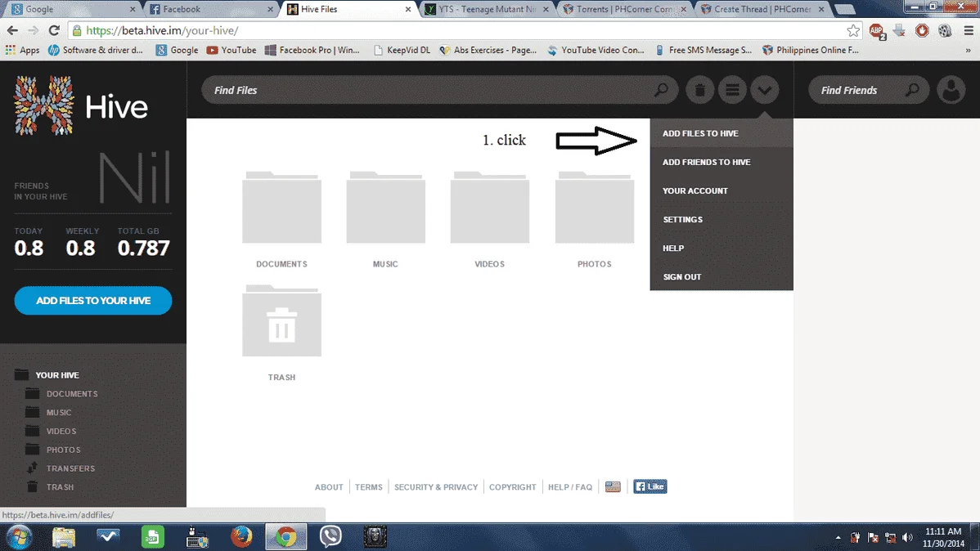Screen dimensions: 980x551
Task: Open the KeepVid DL bookmark
Action: tap(402, 50)
